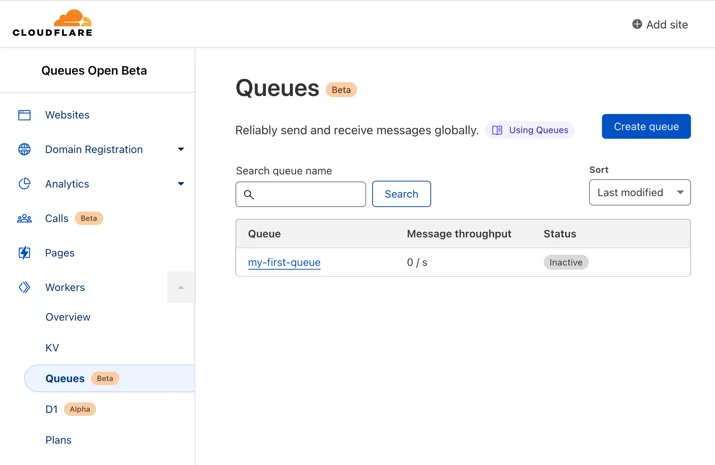Click the Message throughput column header

pos(459,234)
